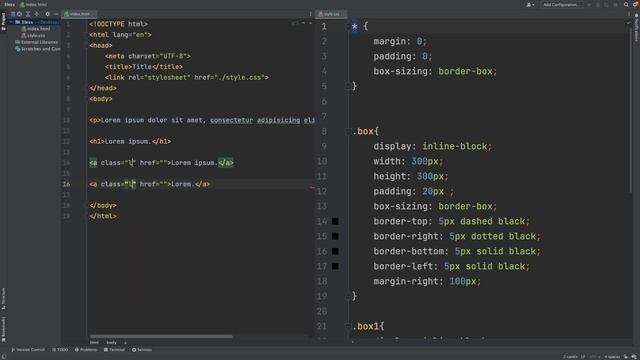Open the user account icon menu
The image size is (640, 360).
point(530,4)
